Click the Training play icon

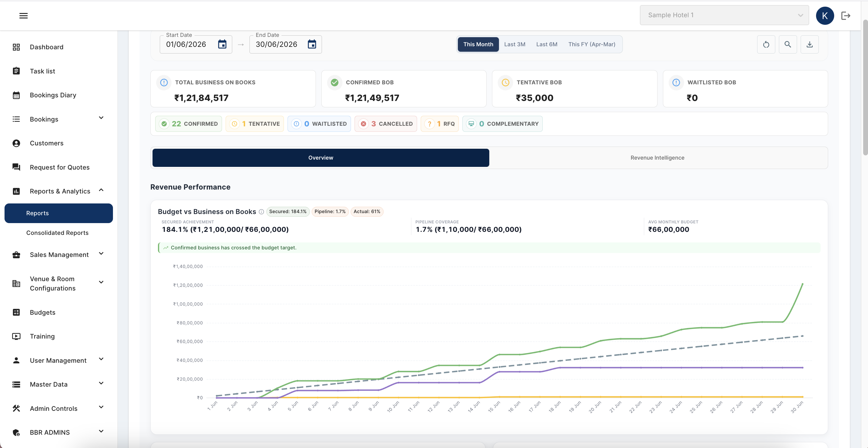(16, 336)
